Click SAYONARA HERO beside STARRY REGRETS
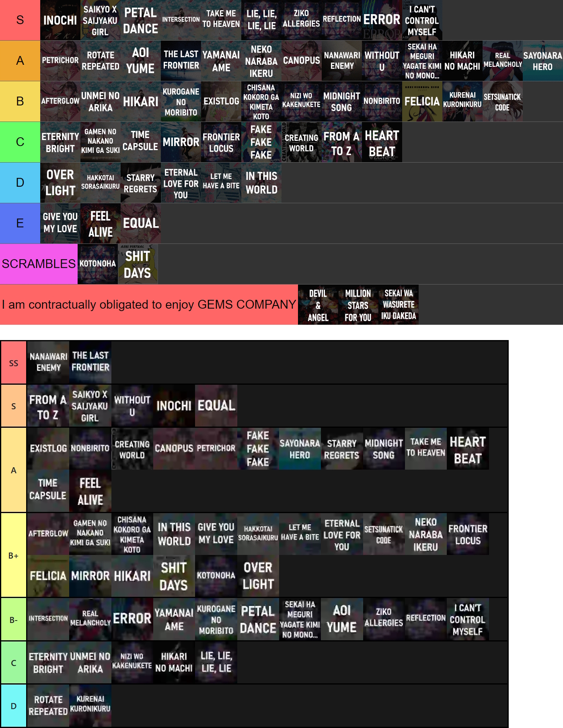Image resolution: width=563 pixels, height=728 pixels. click(x=300, y=449)
